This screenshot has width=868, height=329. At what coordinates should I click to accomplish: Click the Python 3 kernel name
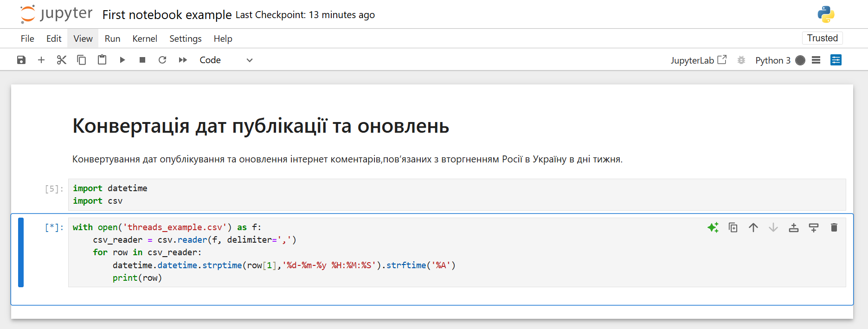pyautogui.click(x=772, y=60)
